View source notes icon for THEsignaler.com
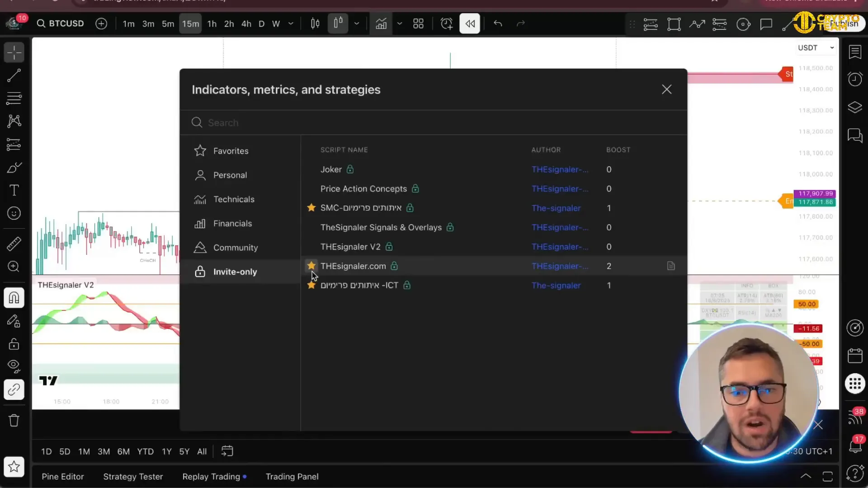This screenshot has width=868, height=488. click(671, 266)
